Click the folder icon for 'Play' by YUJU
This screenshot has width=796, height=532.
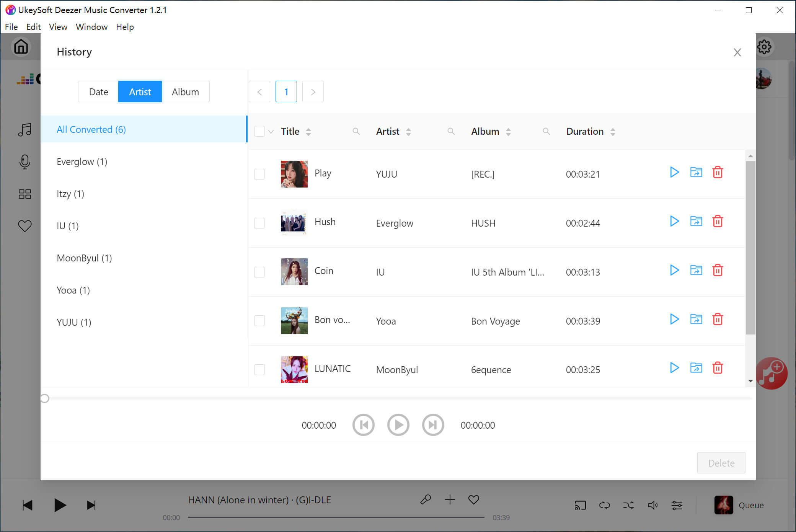pyautogui.click(x=696, y=172)
